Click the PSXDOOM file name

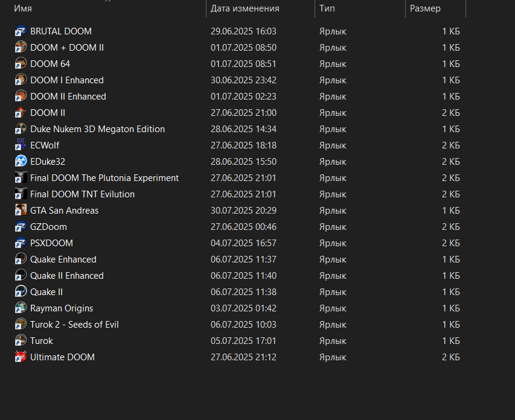[x=51, y=243]
